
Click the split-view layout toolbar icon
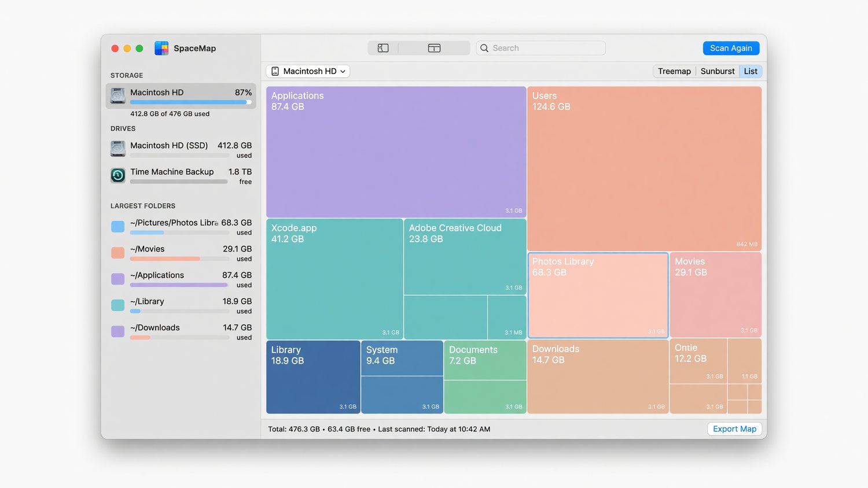click(x=434, y=48)
